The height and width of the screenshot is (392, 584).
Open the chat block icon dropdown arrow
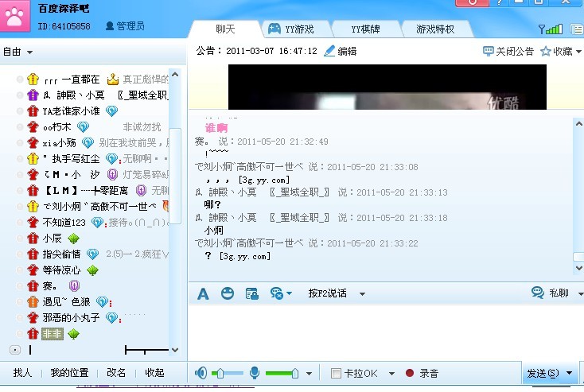[290, 293]
